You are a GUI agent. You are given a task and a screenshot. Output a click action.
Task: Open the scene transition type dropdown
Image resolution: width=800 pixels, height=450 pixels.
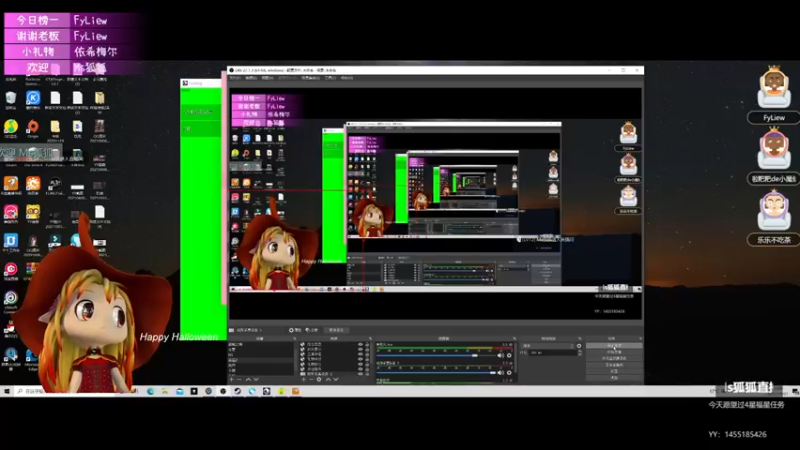[x=547, y=345]
